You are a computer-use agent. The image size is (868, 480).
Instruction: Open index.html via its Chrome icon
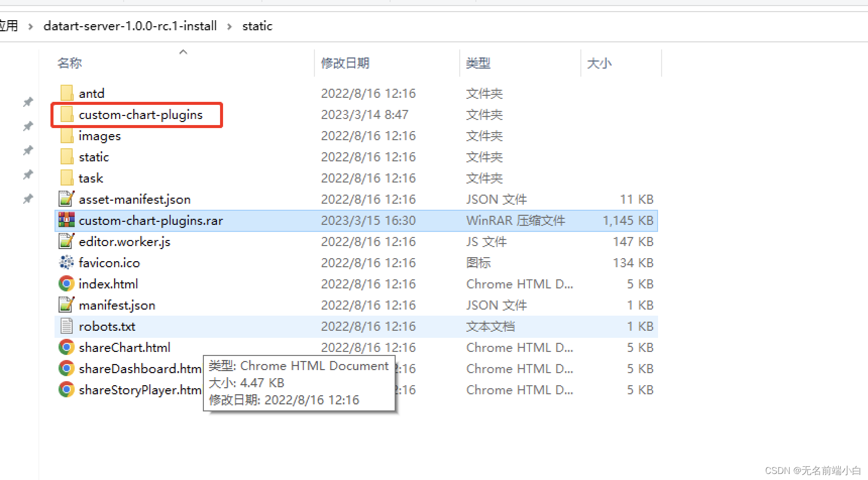[66, 283]
